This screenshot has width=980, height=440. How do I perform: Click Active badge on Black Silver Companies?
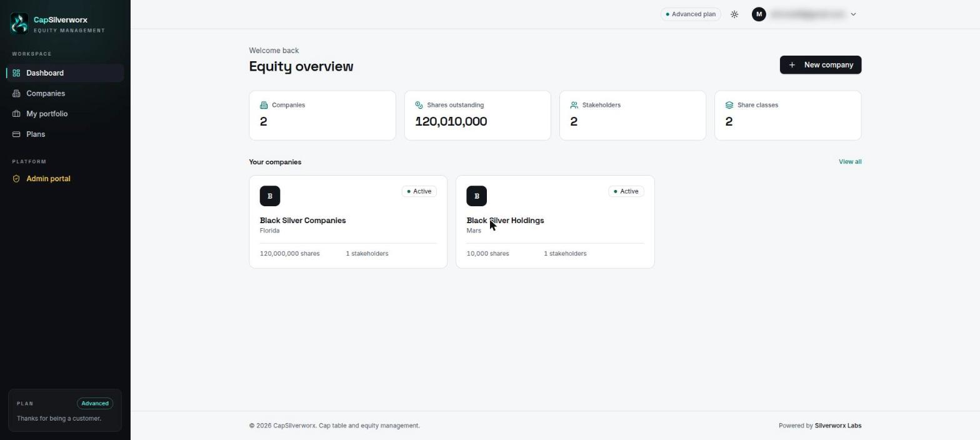pos(419,191)
